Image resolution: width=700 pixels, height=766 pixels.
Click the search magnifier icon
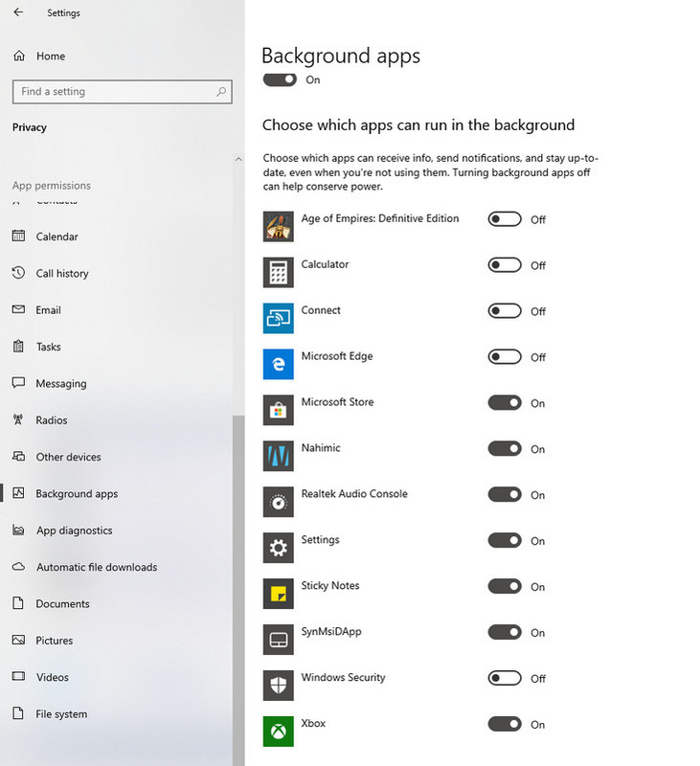[221, 91]
